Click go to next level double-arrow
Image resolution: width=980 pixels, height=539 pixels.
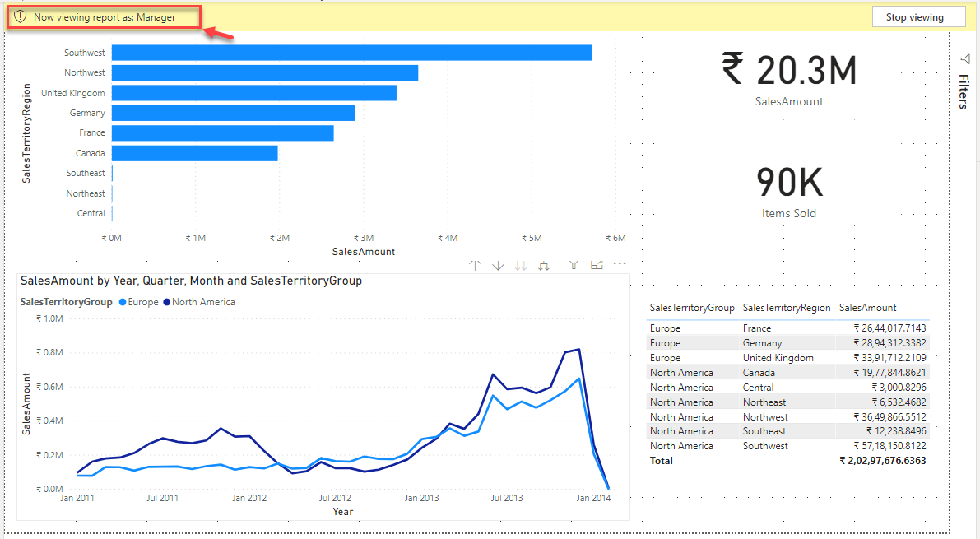pos(521,266)
